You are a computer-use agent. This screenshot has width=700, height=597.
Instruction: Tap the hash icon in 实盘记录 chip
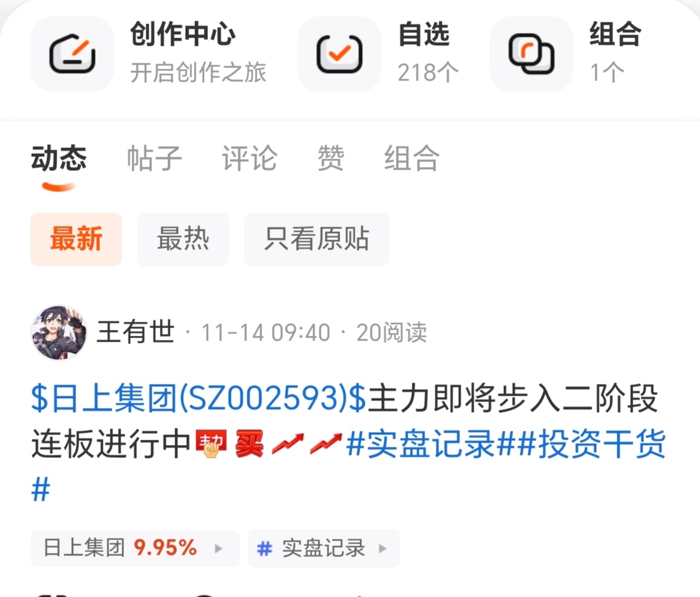(x=264, y=548)
